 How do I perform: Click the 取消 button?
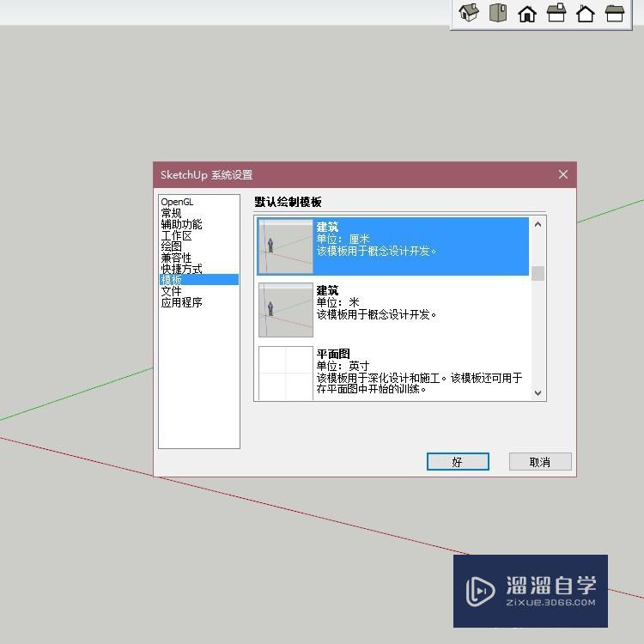coord(540,462)
